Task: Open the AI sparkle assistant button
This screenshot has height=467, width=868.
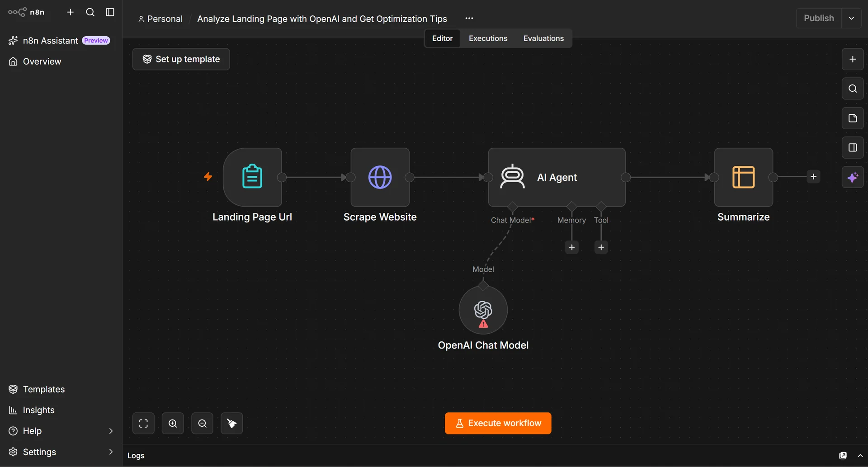Action: click(853, 177)
